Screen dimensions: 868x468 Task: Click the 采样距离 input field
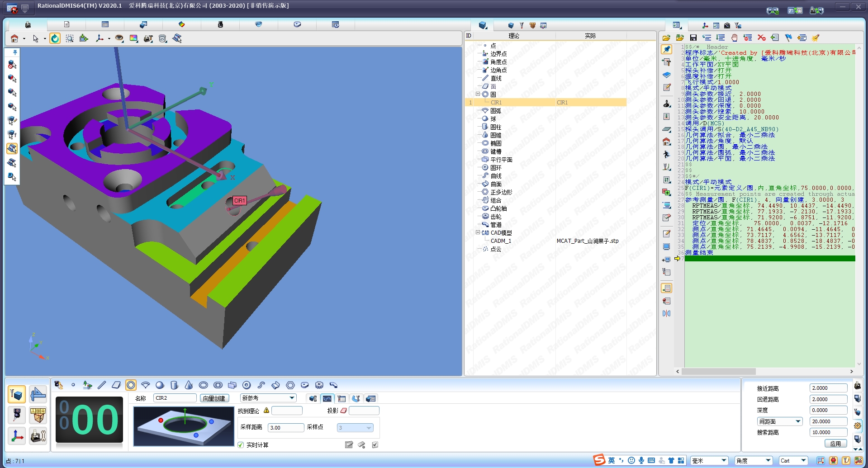[x=285, y=428]
